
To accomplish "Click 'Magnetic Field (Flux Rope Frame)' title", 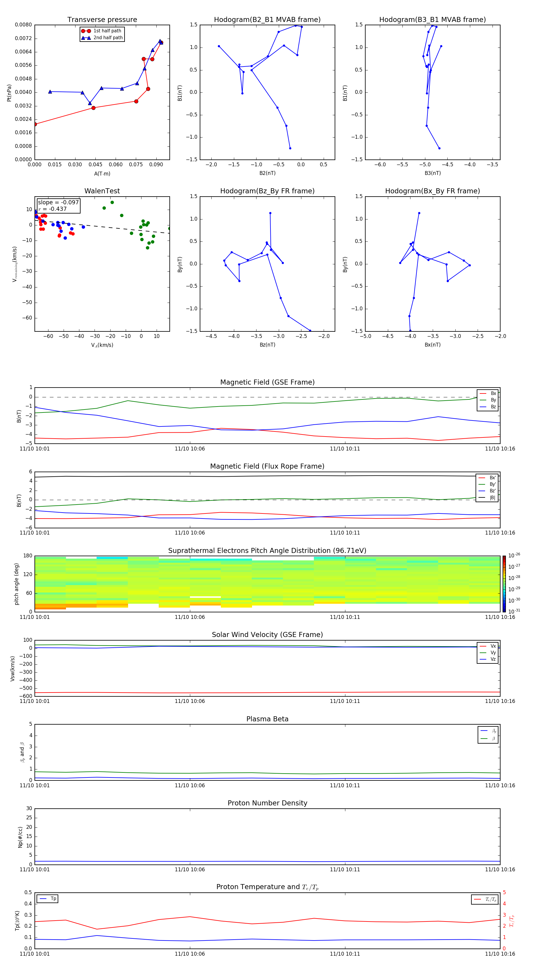I will click(x=267, y=466).
